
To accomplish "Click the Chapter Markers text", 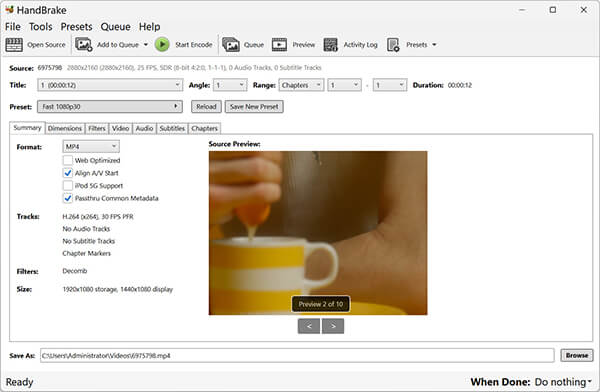I will (86, 253).
